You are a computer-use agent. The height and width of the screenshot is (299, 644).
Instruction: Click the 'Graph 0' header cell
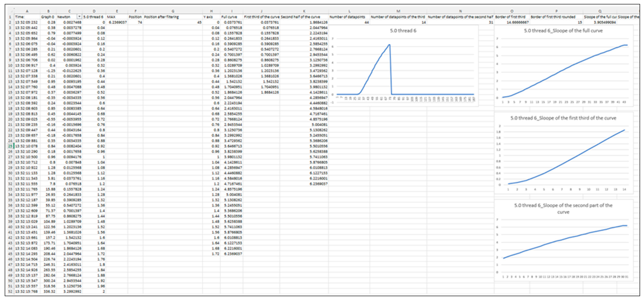click(x=47, y=17)
